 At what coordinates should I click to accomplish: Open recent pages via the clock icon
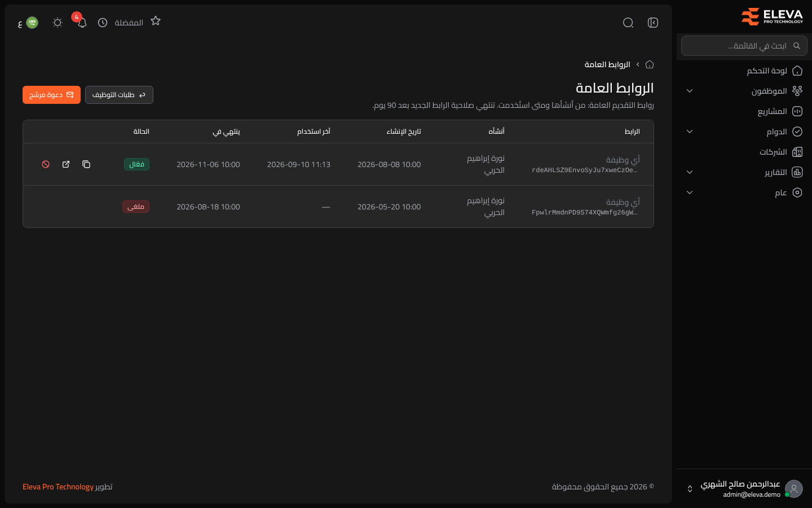103,23
